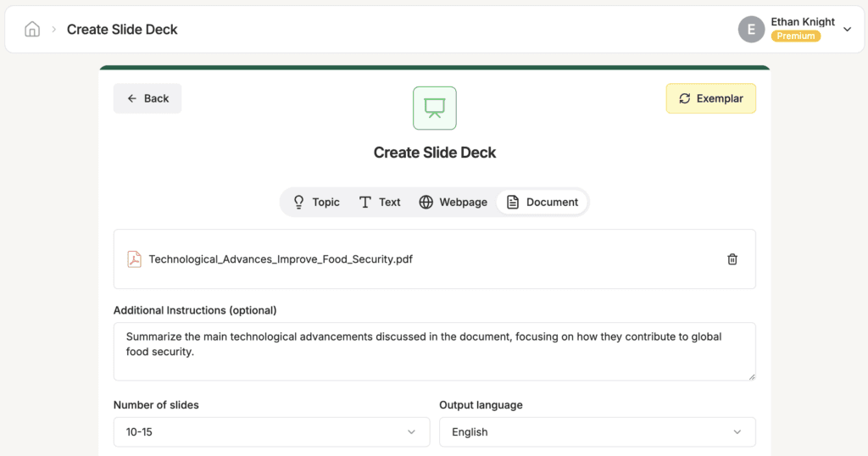Screen dimensions: 868x456
Task: Go back with the Back button
Action: 147,98
